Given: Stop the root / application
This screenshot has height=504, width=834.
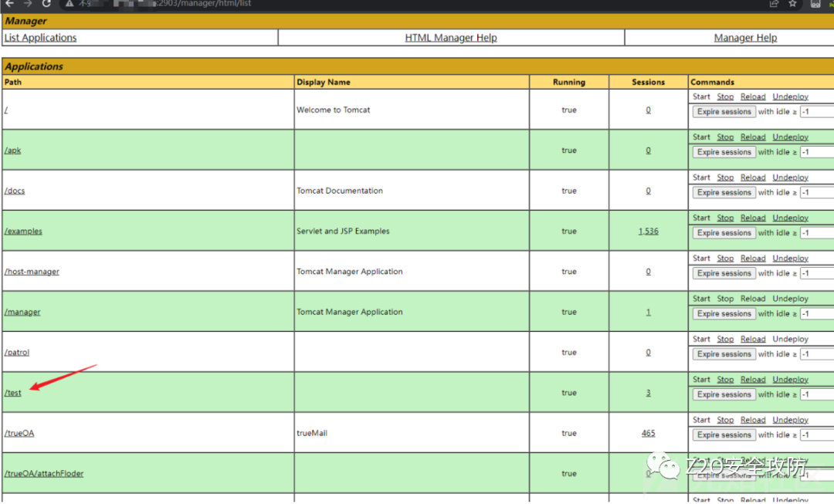Looking at the screenshot, I should click(725, 96).
